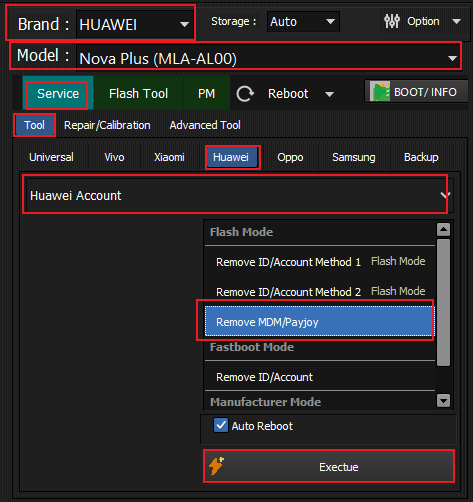Toggle the Auto Reboot checkbox

221,425
